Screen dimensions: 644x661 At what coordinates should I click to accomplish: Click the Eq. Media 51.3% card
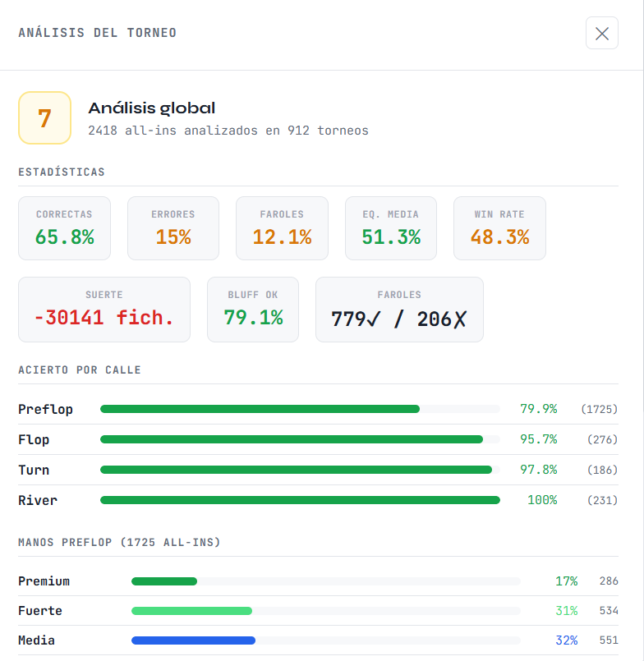click(391, 228)
